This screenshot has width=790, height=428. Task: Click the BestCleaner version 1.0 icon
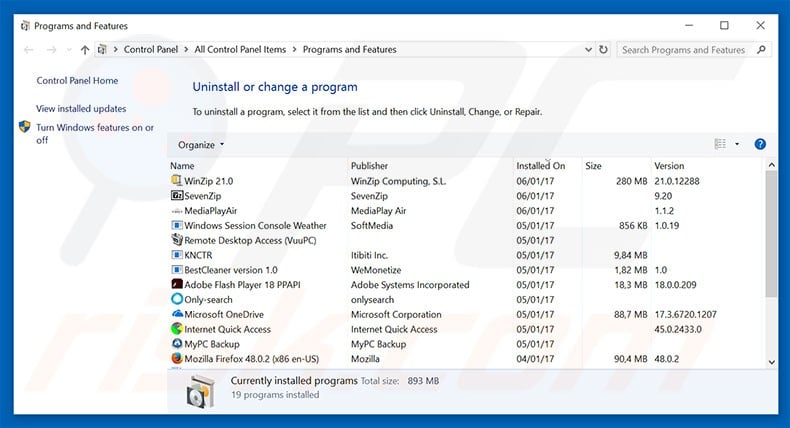click(x=177, y=270)
